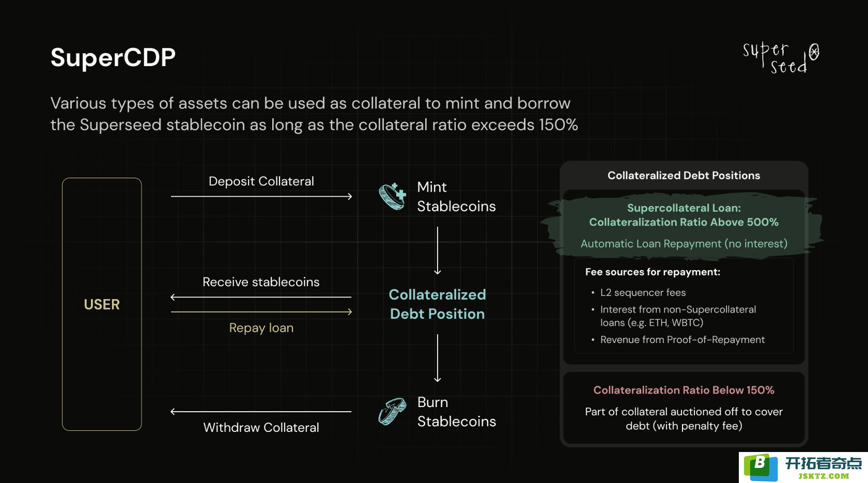
Task: Click the "Collateralized Debt Positions" panel header
Action: tap(684, 176)
